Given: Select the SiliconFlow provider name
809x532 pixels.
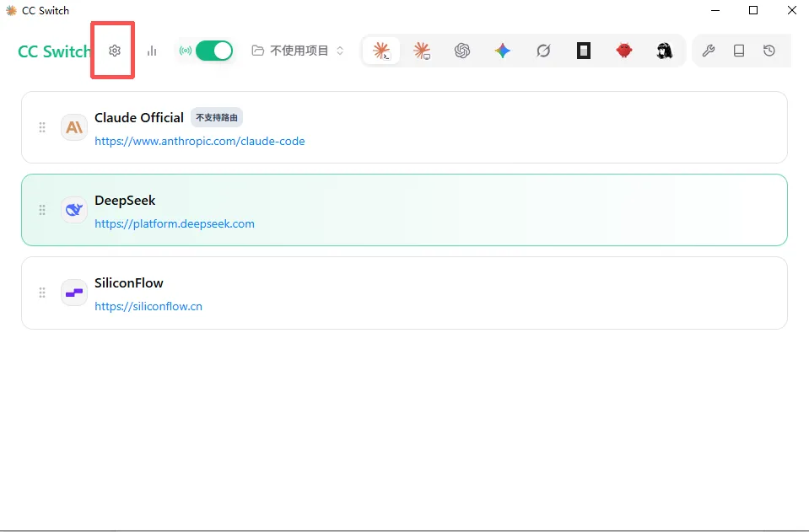Looking at the screenshot, I should point(129,283).
